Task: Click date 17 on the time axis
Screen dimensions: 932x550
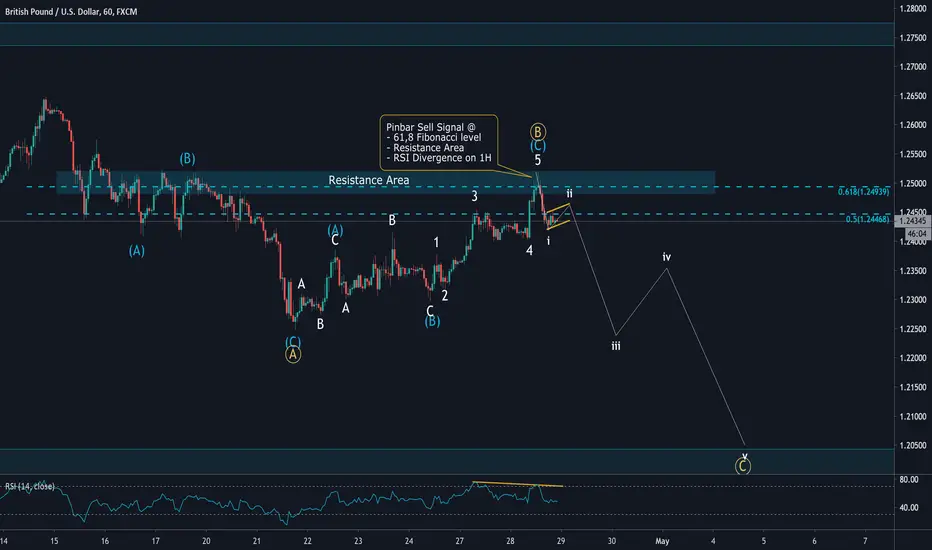Action: [x=155, y=542]
